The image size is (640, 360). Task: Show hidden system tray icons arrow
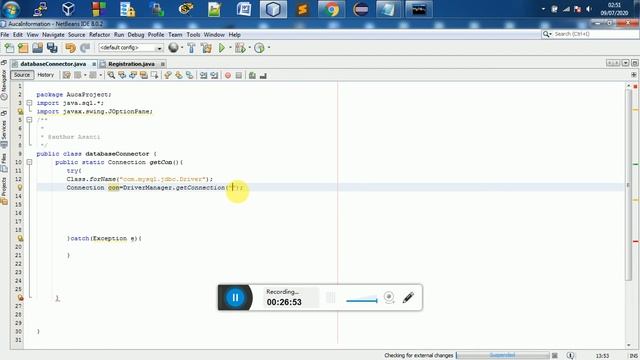click(543, 9)
